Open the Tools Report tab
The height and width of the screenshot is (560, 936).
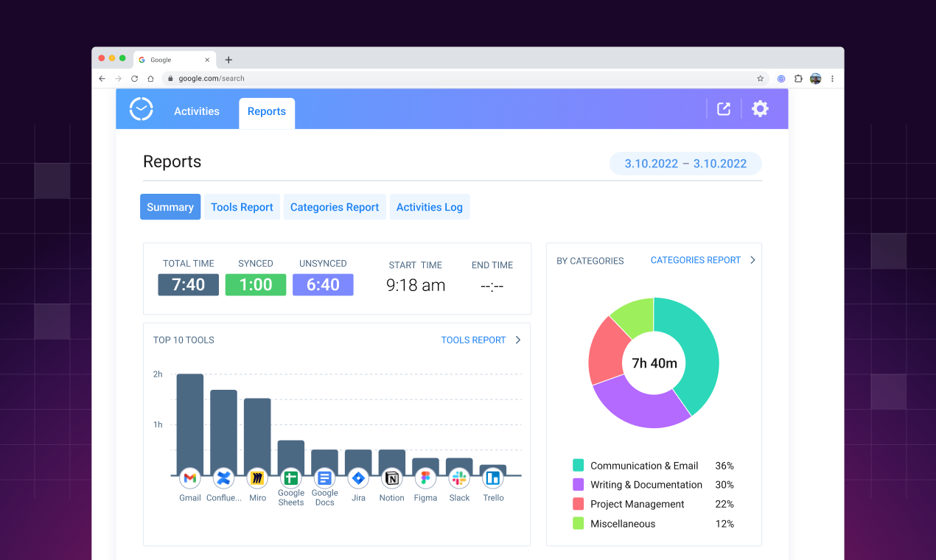242,207
